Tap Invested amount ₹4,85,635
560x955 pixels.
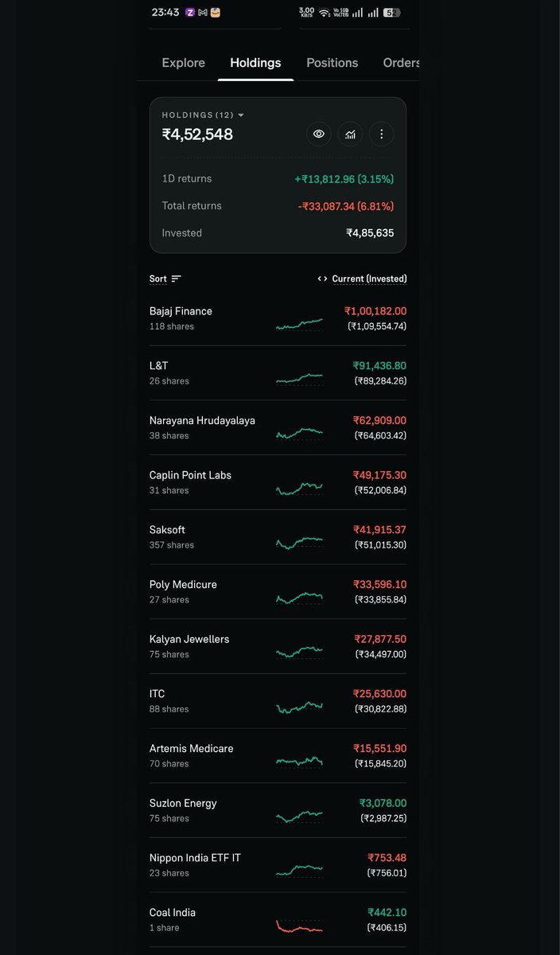370,233
